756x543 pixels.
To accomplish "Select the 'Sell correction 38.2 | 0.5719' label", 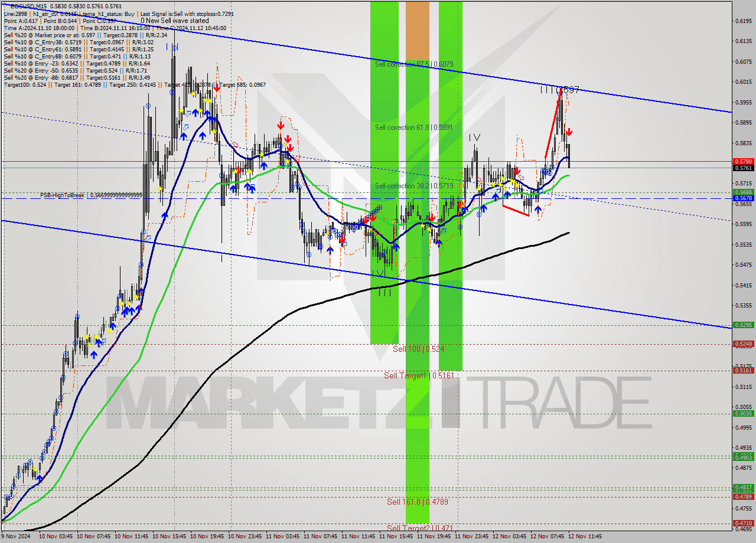I will pyautogui.click(x=414, y=186).
